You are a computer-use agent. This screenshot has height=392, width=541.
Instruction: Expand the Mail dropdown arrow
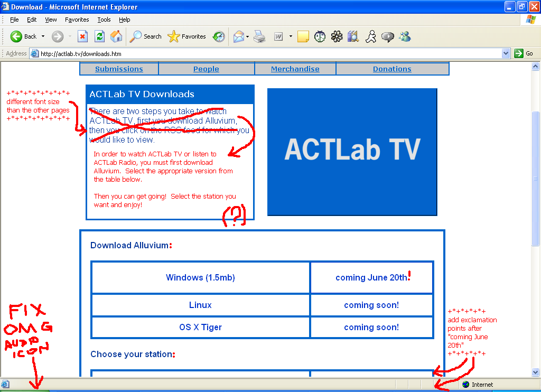pos(247,36)
